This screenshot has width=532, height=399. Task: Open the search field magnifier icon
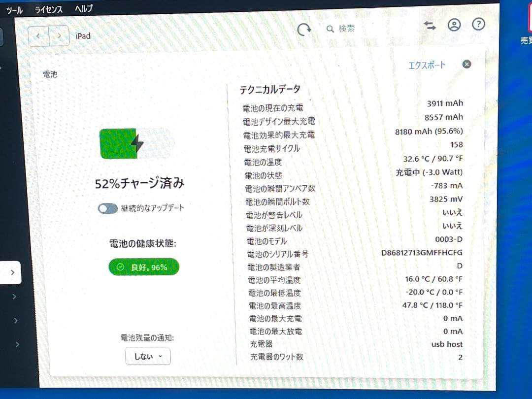331,29
